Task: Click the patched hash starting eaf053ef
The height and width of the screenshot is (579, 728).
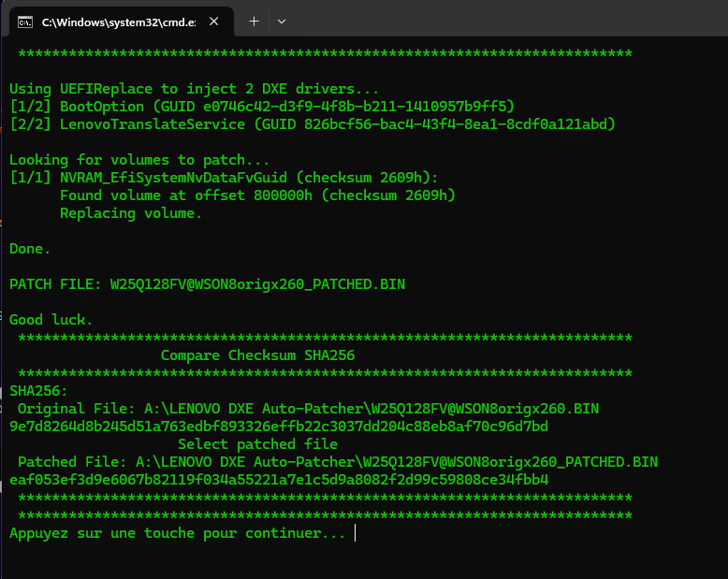Action: point(279,480)
